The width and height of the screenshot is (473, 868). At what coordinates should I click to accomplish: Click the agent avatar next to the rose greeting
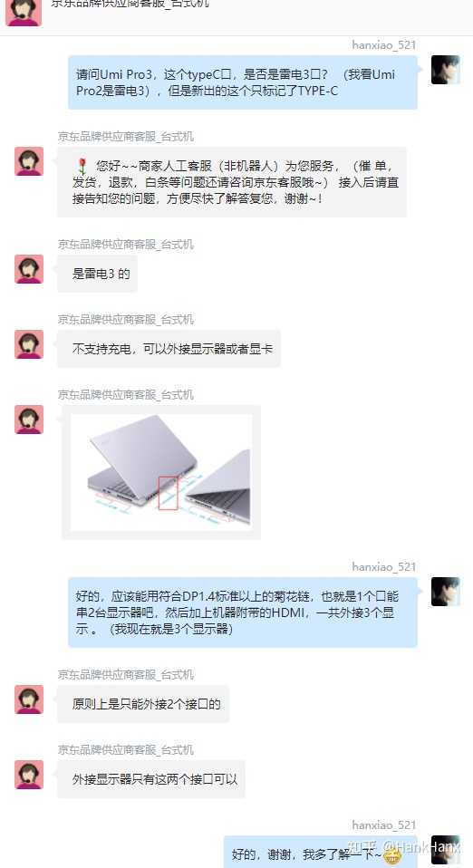pos(29,161)
